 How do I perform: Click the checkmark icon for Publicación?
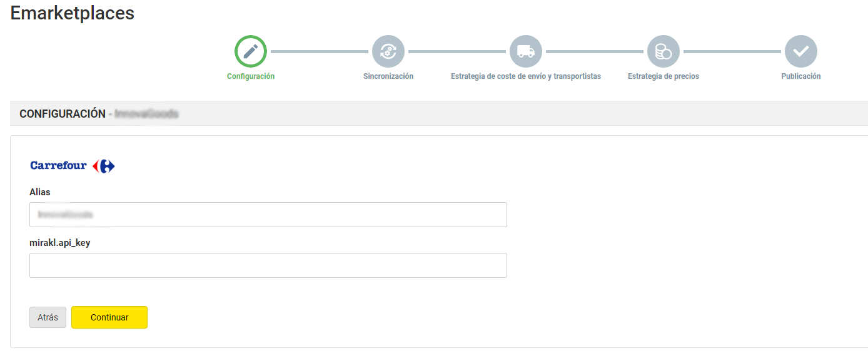click(801, 51)
